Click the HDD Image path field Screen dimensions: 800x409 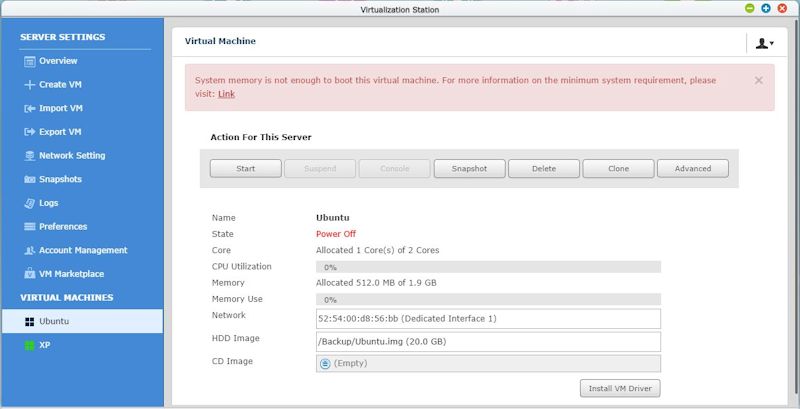(488, 342)
